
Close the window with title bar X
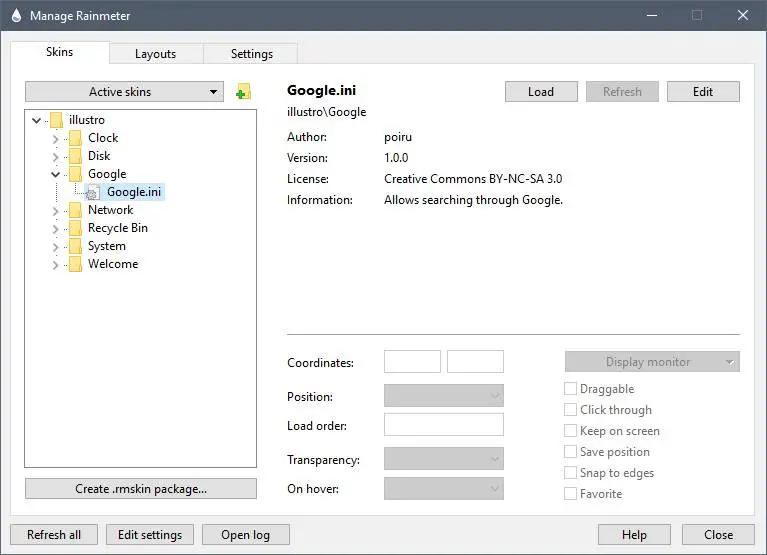[743, 16]
